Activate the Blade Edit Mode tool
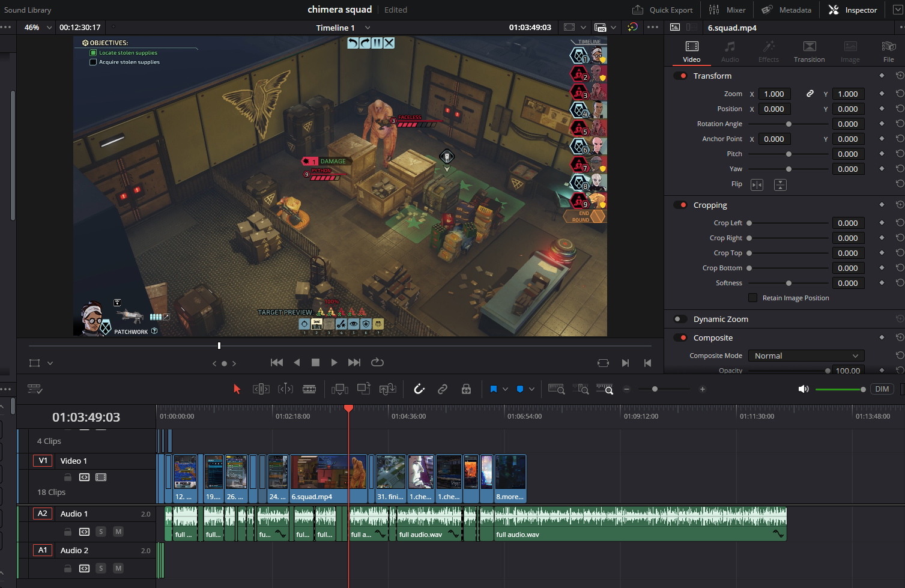 (309, 389)
